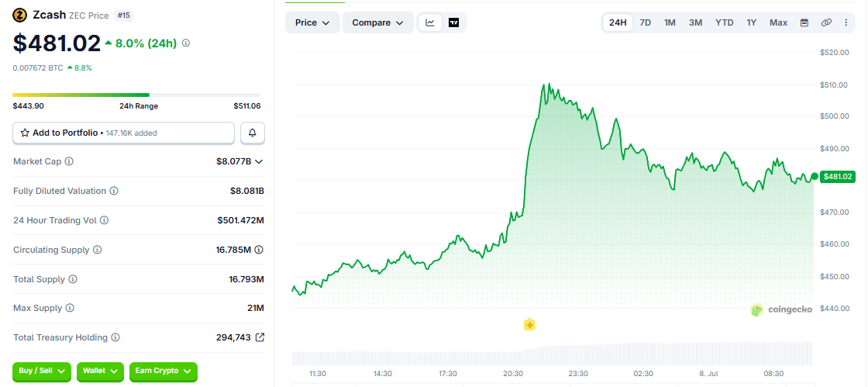868x387 pixels.
Task: Click the $8.081B valuation value
Action: click(x=247, y=191)
